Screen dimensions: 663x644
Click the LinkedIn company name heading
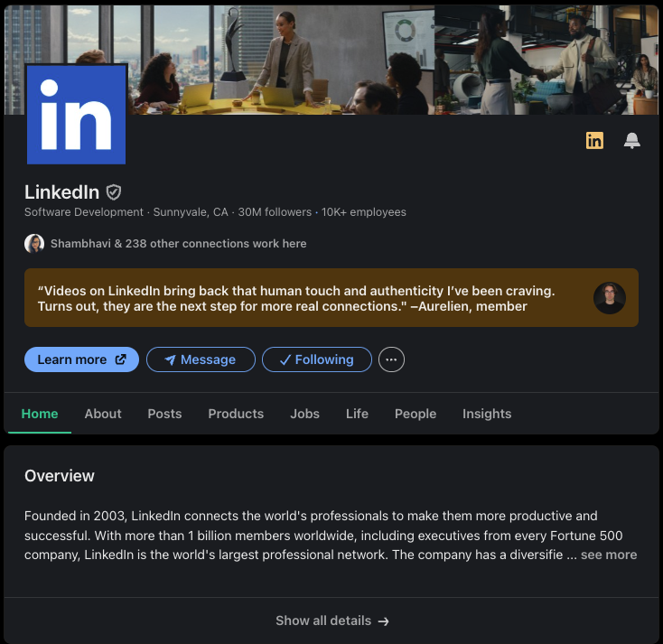pyautogui.click(x=61, y=192)
